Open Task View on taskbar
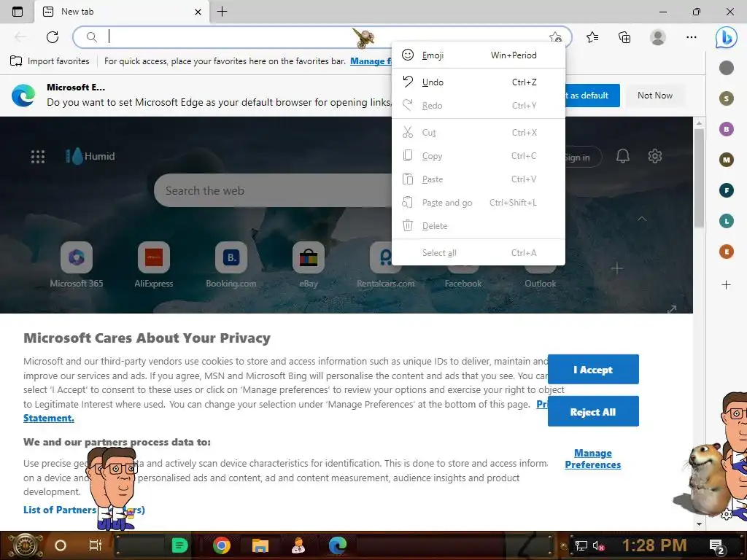The height and width of the screenshot is (560, 747). tap(96, 545)
